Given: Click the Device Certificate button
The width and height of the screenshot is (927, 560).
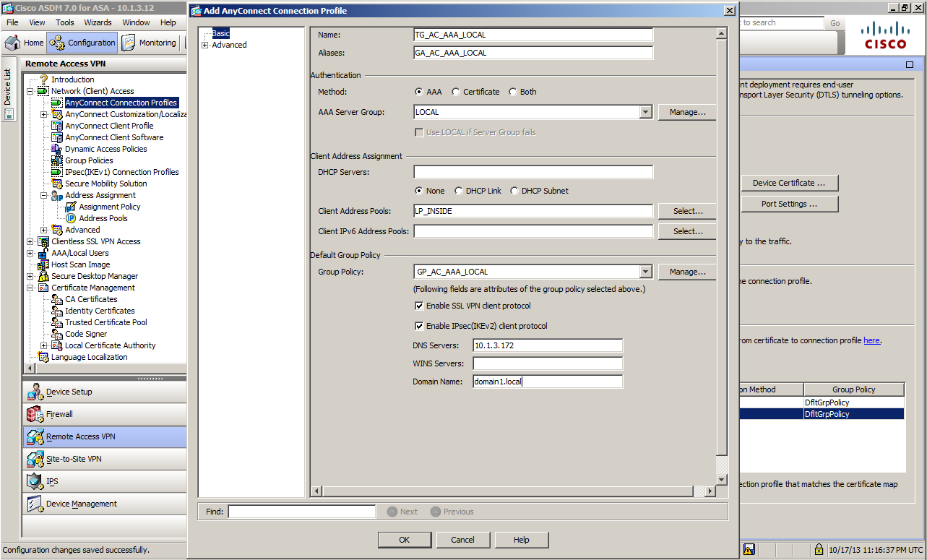Looking at the screenshot, I should [790, 183].
